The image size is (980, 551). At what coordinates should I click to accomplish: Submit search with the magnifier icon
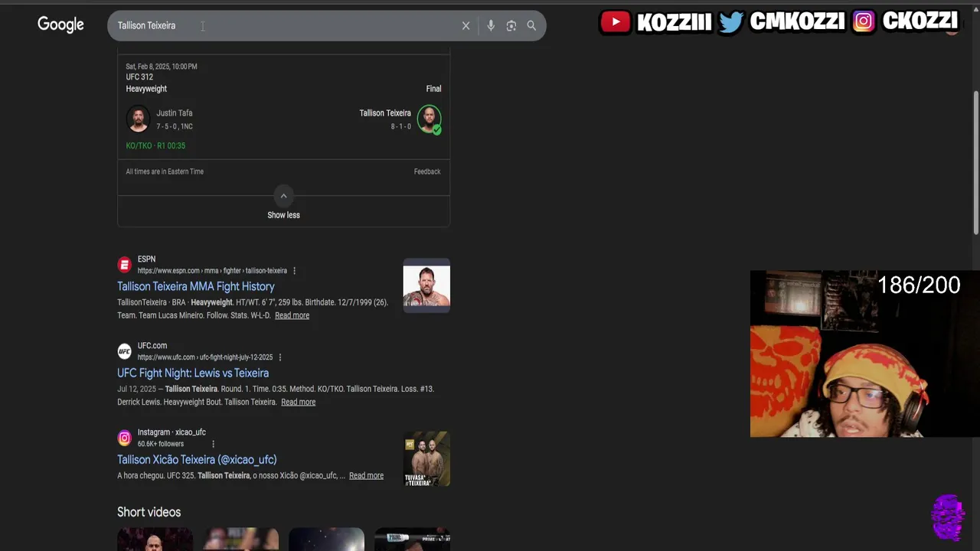(x=531, y=25)
